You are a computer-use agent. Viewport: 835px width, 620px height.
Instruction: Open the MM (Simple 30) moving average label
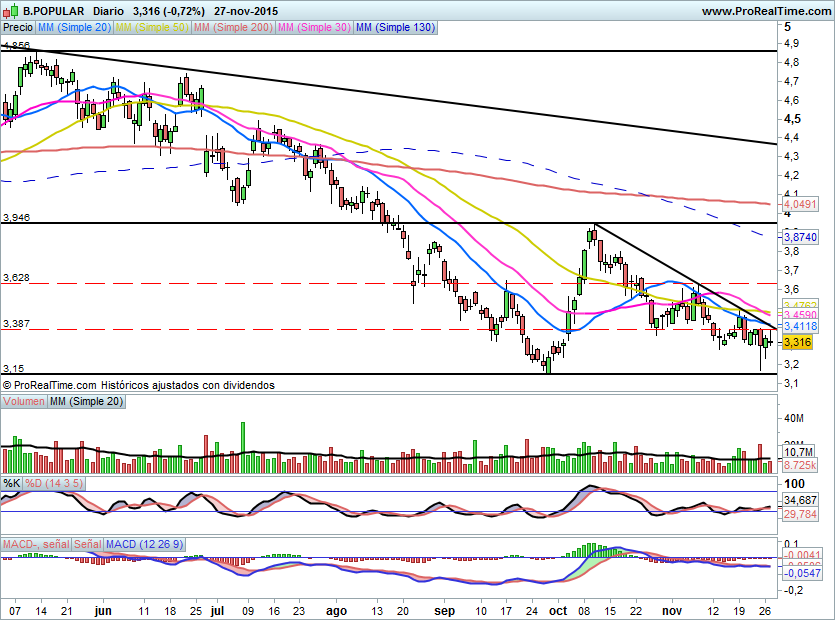(314, 27)
